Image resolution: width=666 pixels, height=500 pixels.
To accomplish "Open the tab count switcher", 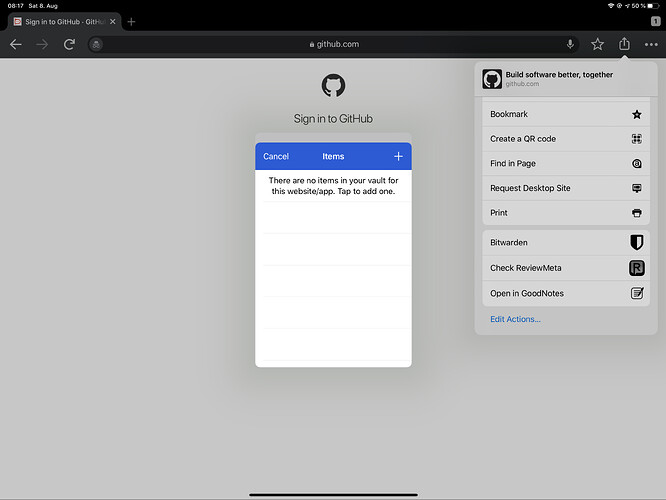I will [655, 21].
